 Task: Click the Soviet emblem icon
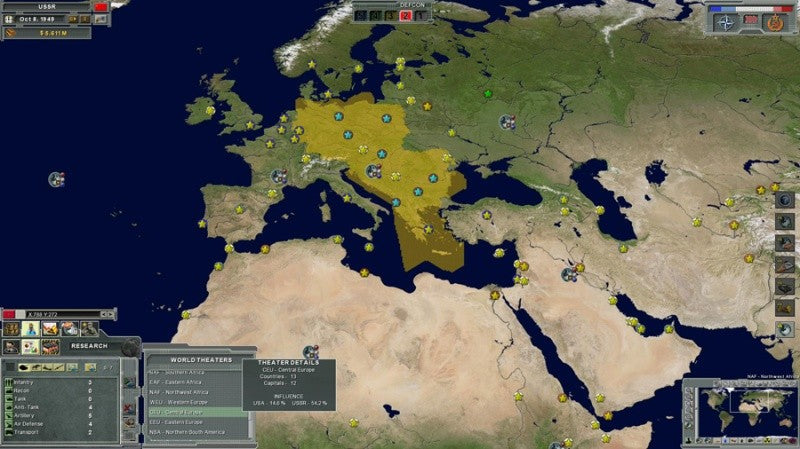click(x=776, y=22)
